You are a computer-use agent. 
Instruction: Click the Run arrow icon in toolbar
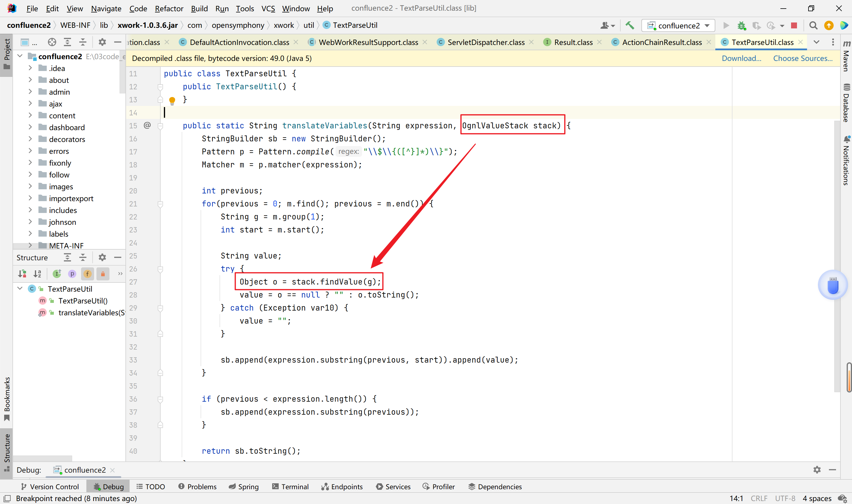[726, 25]
